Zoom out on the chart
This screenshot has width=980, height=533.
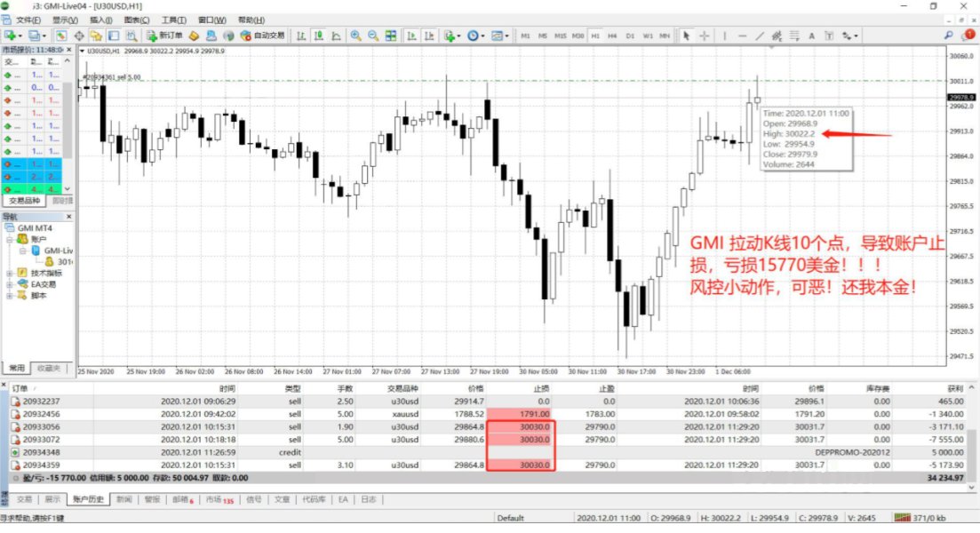(373, 36)
